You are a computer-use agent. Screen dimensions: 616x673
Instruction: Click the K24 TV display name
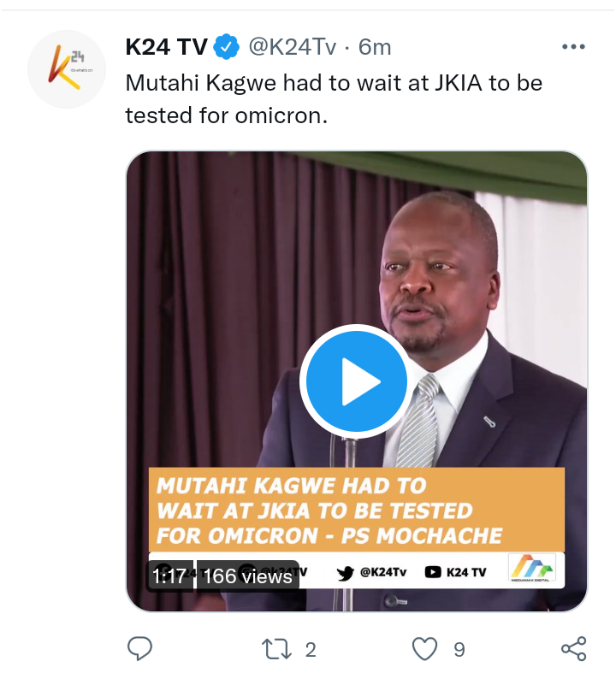click(x=167, y=47)
